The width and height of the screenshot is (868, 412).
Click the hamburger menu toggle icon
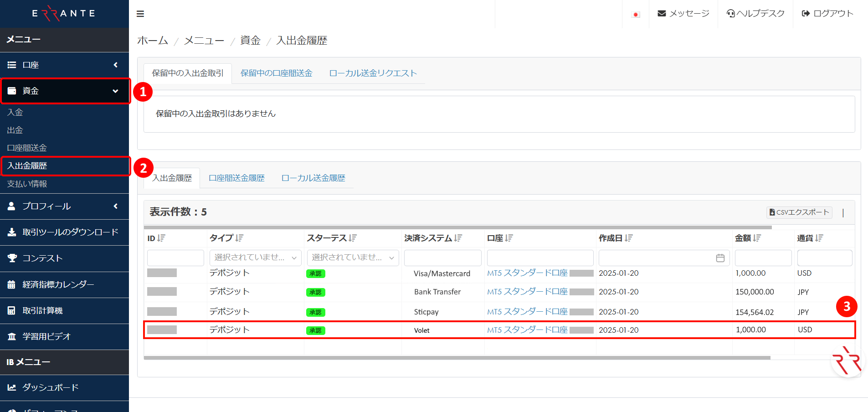point(140,14)
